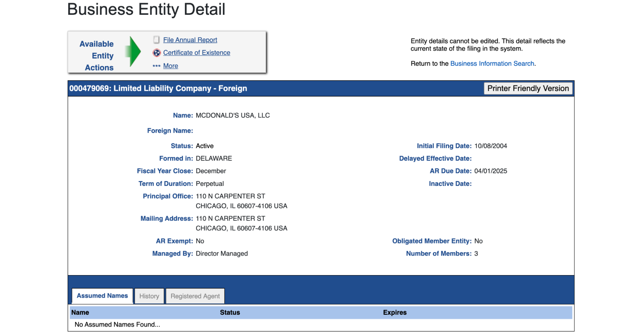Image resolution: width=644 pixels, height=335 pixels.
Task: Click the AR Exempt No value
Action: (x=200, y=241)
